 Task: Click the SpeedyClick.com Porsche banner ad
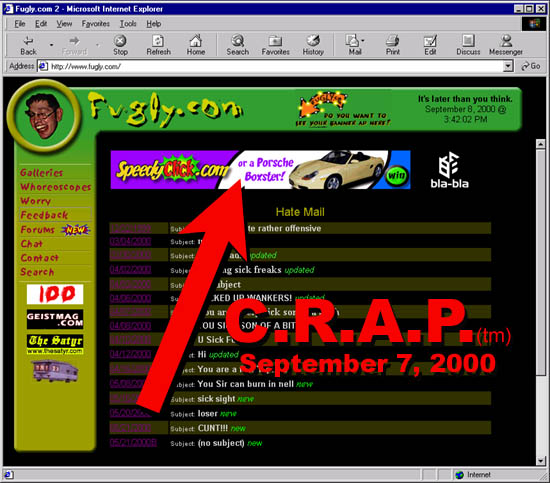(x=260, y=170)
